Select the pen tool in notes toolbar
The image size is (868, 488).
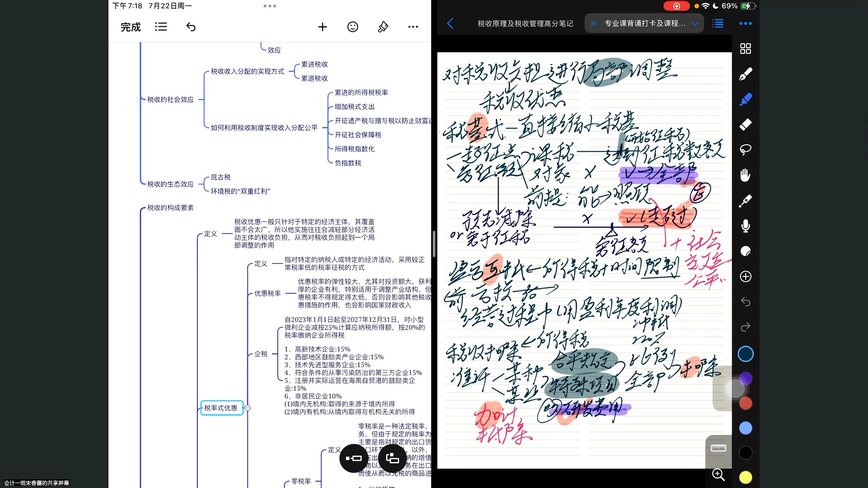tap(745, 74)
